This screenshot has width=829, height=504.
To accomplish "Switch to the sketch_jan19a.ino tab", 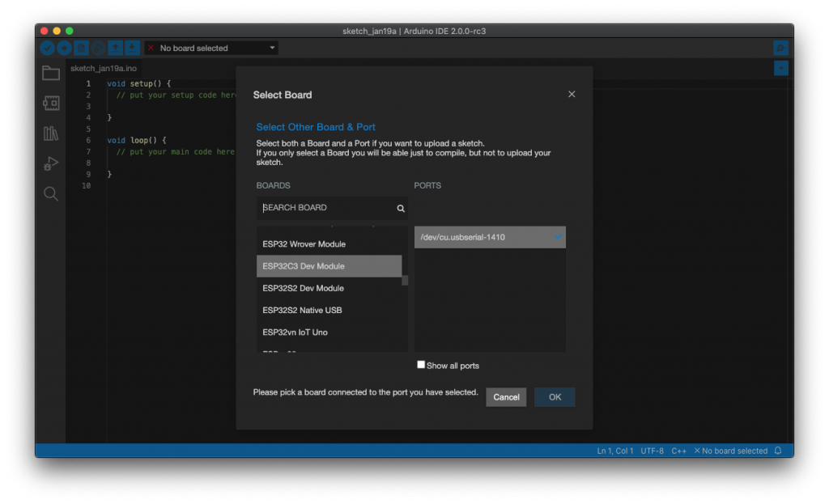I will (104, 68).
